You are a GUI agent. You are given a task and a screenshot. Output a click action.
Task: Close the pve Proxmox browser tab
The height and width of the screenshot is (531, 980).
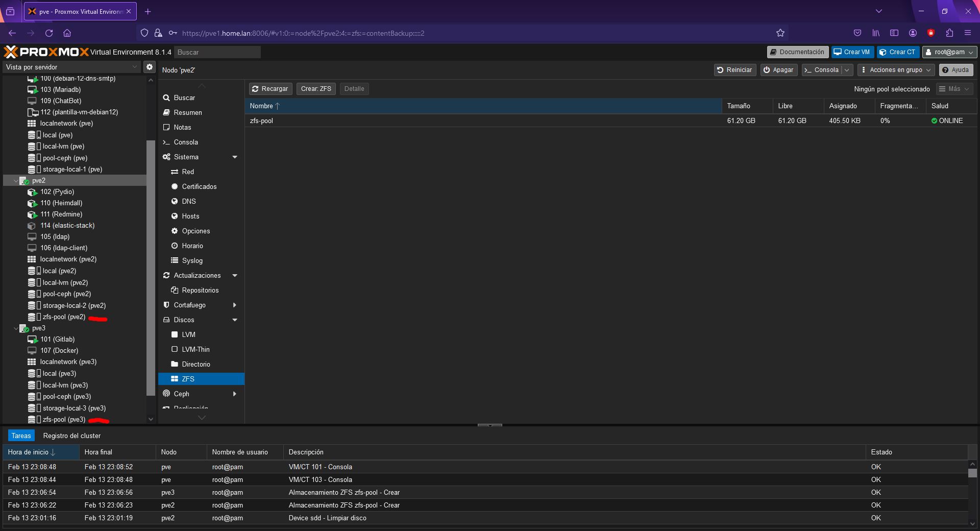[128, 11]
